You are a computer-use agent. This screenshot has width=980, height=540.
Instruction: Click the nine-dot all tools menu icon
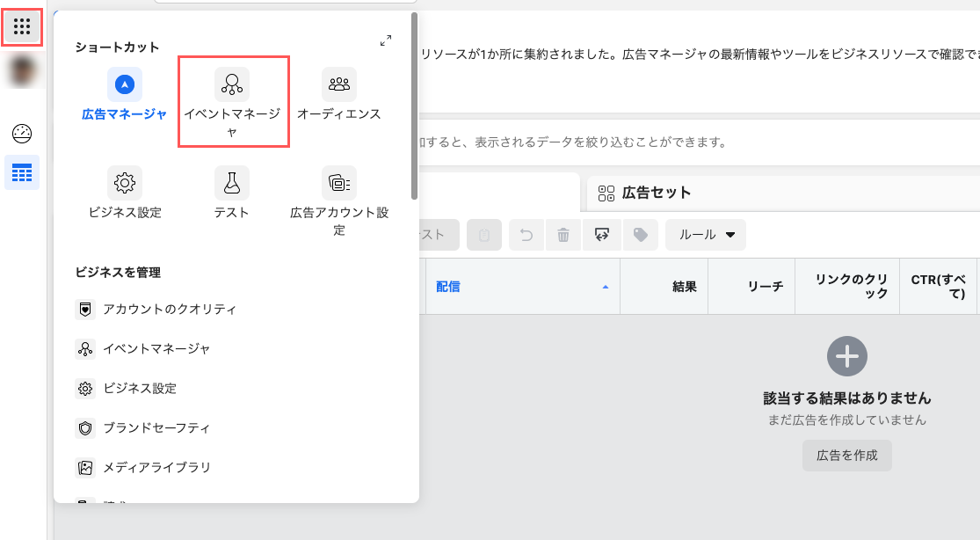pos(22,27)
